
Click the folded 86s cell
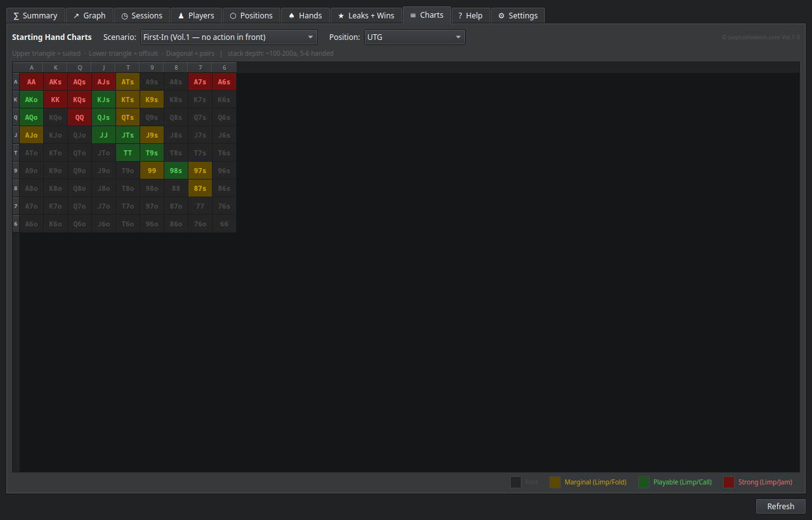[225, 188]
